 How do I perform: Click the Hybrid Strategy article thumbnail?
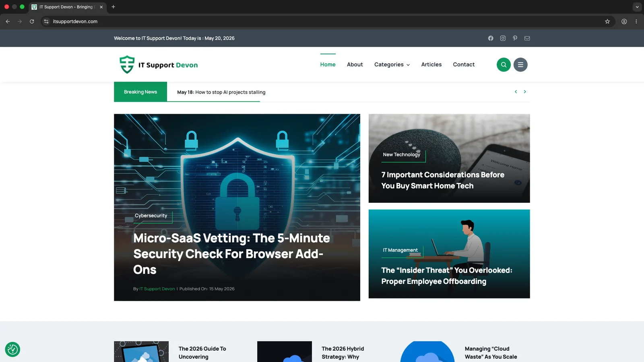[285, 352]
